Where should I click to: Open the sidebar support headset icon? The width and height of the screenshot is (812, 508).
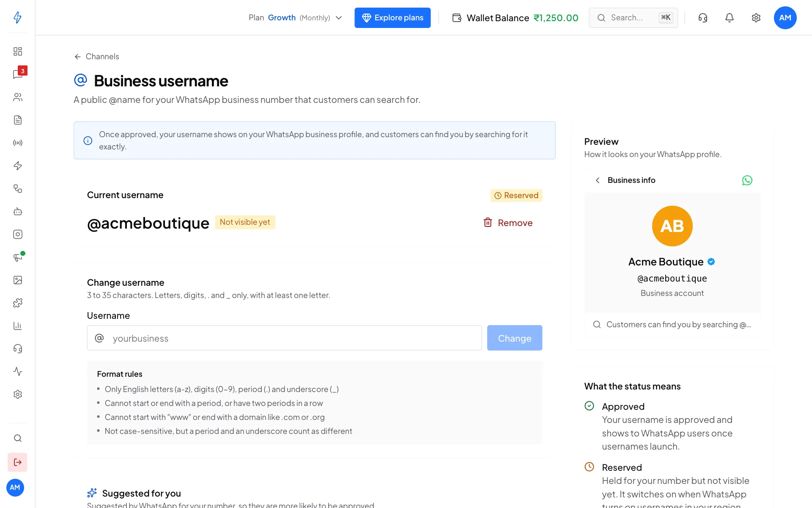(x=17, y=349)
